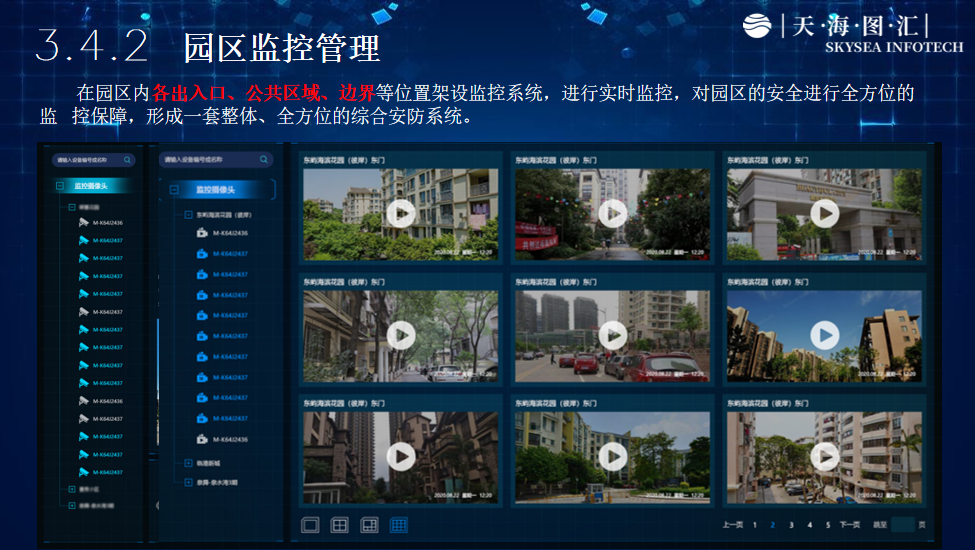
Task: Click the jump-to-page number input field
Action: coord(902,525)
